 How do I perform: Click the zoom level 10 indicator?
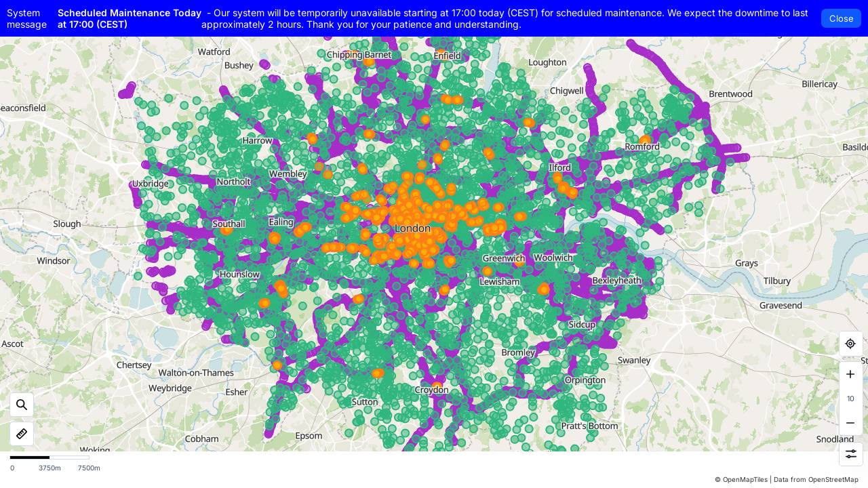pyautogui.click(x=850, y=399)
